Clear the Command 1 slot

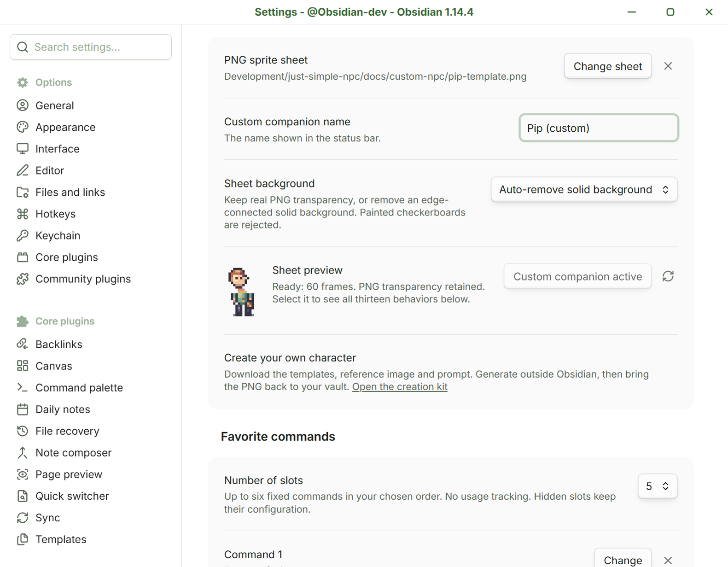pos(668,560)
